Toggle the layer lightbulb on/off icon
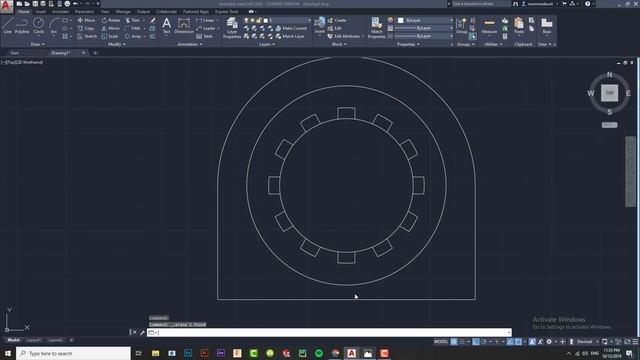Image resolution: width=640 pixels, height=360 pixels. (246, 20)
